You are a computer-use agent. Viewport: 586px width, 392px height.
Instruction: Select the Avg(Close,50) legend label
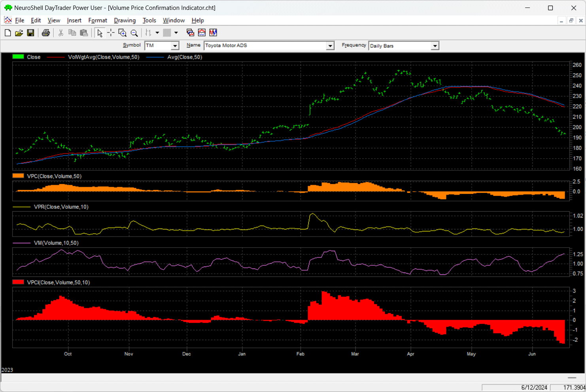(x=185, y=57)
